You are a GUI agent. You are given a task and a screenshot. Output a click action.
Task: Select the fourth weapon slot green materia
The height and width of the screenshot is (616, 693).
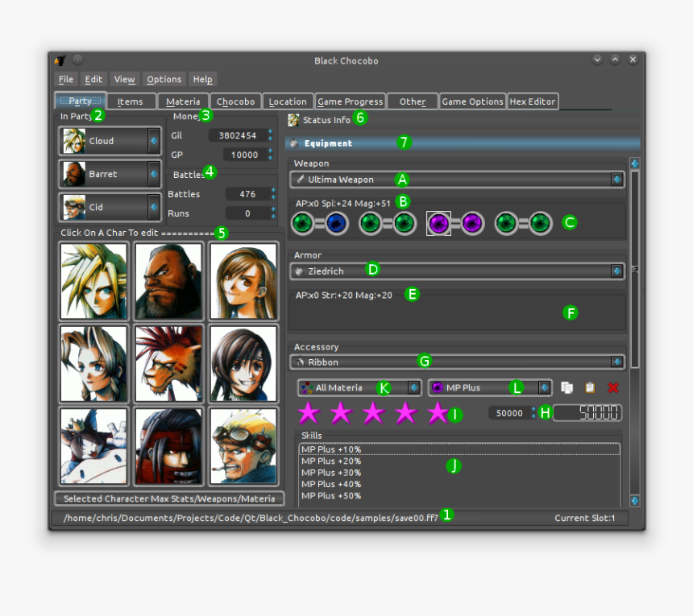click(405, 223)
